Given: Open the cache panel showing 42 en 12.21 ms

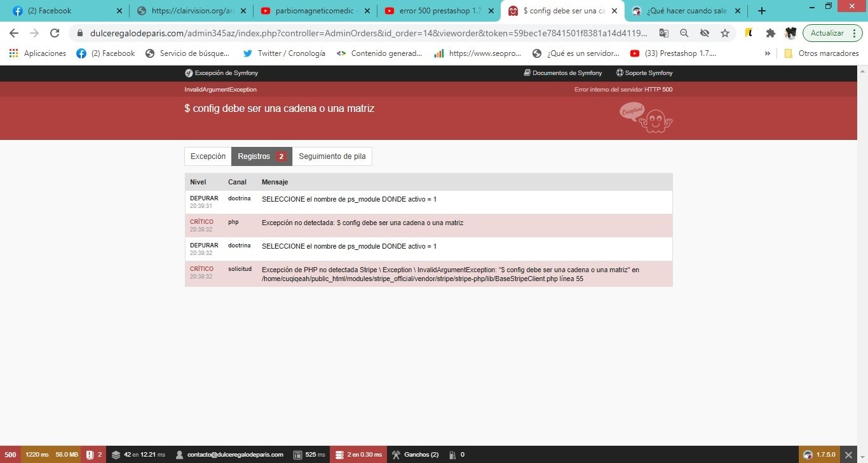Looking at the screenshot, I should [138, 455].
